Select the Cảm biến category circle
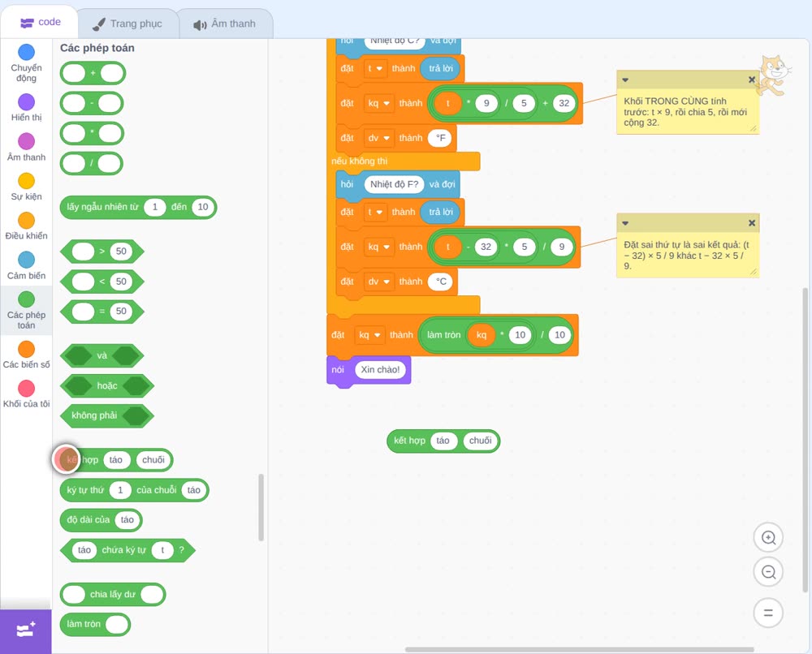 [27, 260]
